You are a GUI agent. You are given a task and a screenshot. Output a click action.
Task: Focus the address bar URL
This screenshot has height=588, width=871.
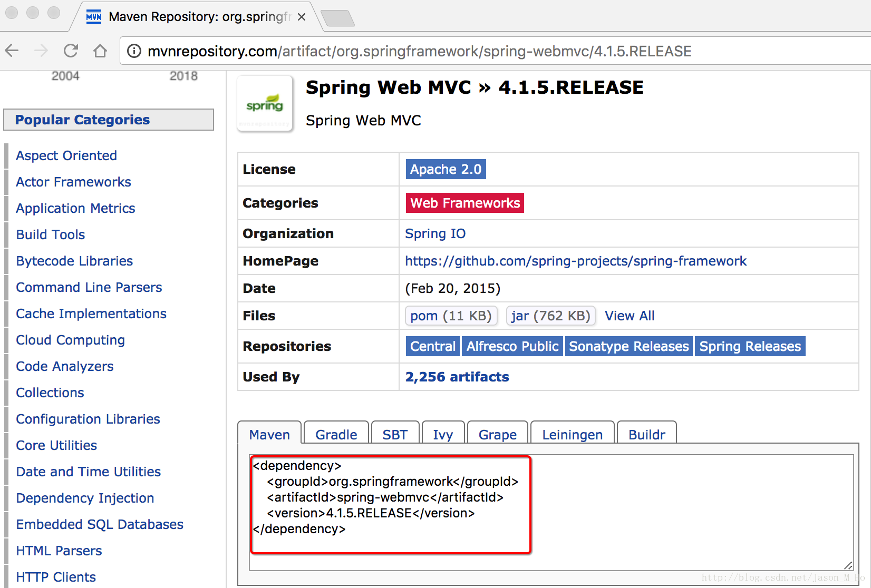pos(419,51)
